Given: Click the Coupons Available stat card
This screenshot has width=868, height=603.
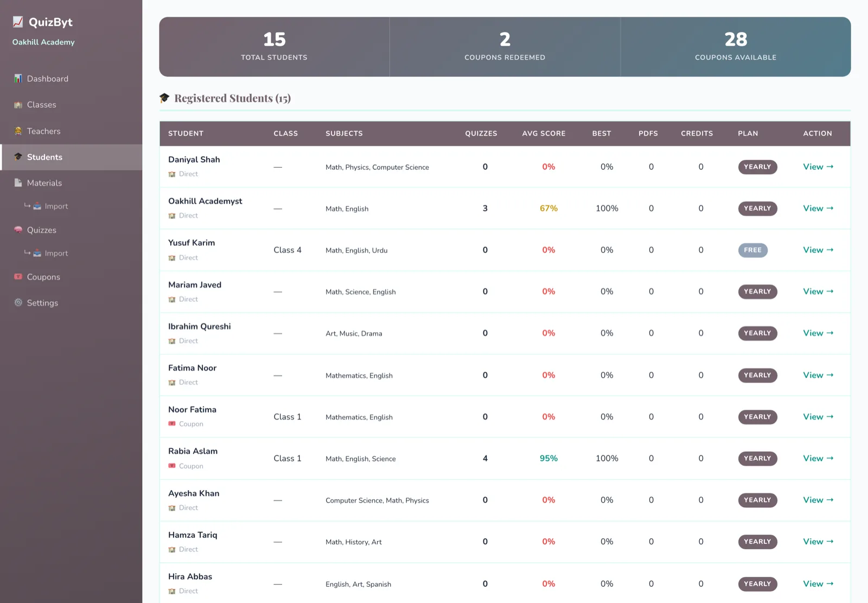Looking at the screenshot, I should pos(736,47).
